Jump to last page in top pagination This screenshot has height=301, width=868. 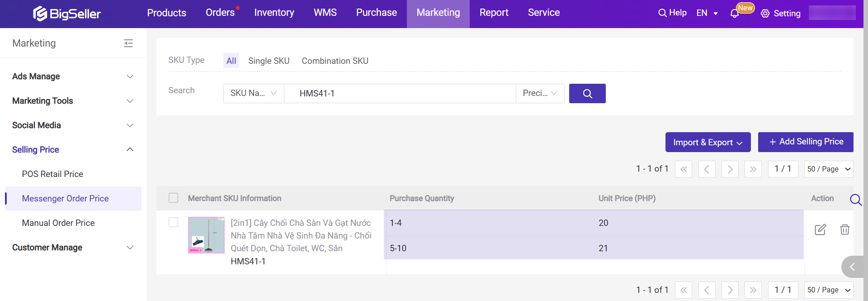point(753,169)
